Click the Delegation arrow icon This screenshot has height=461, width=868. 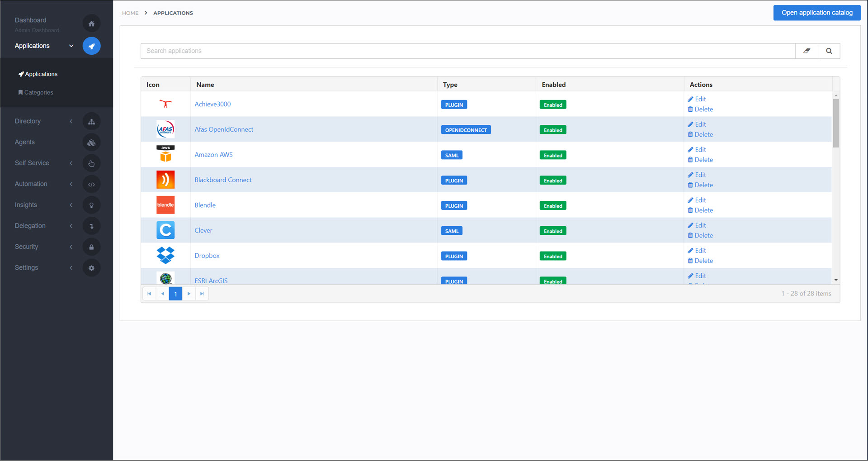pyautogui.click(x=91, y=226)
